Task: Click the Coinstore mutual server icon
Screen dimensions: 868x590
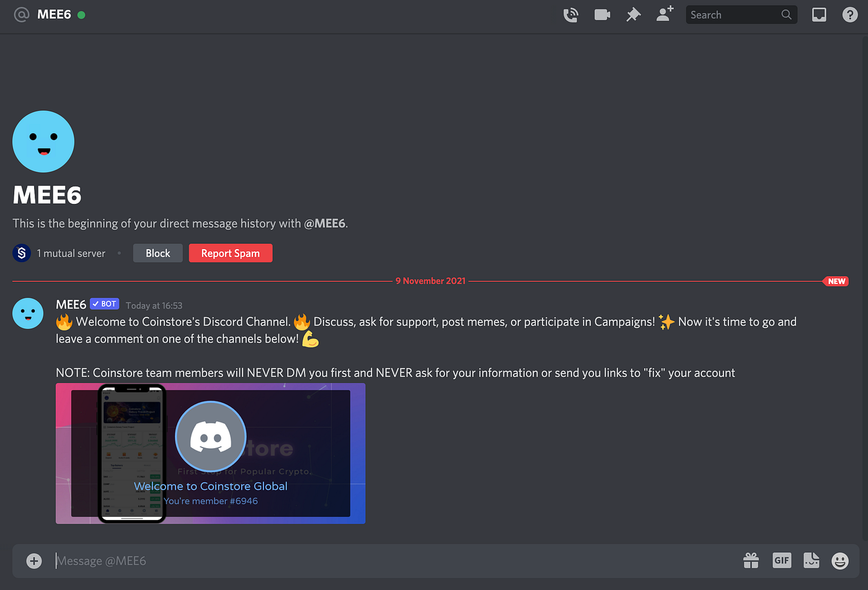Action: [x=22, y=253]
